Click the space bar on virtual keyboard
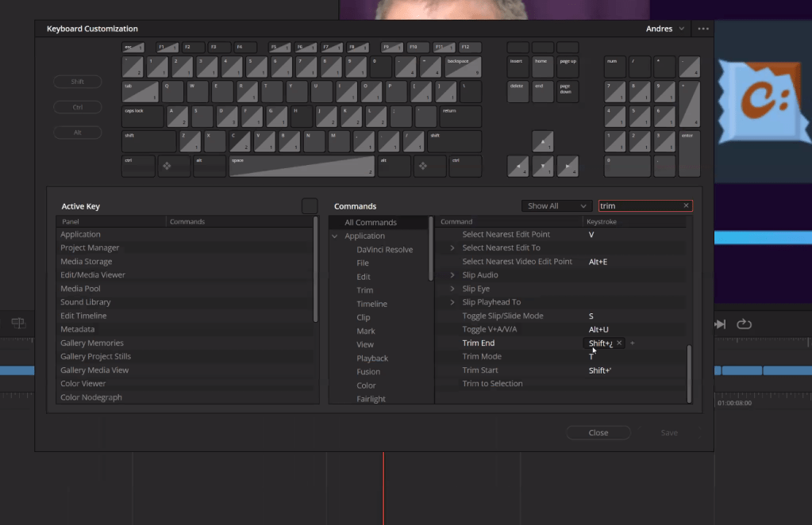This screenshot has height=525, width=812. (x=302, y=166)
